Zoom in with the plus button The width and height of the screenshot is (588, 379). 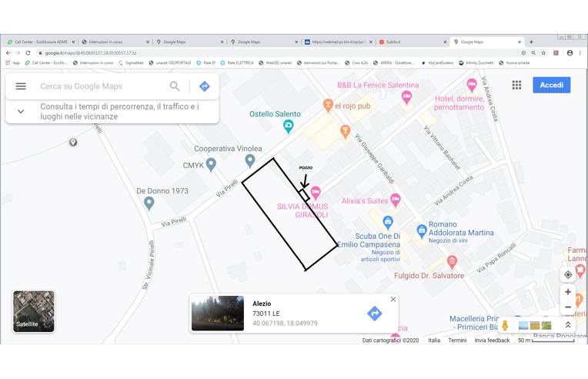click(568, 292)
